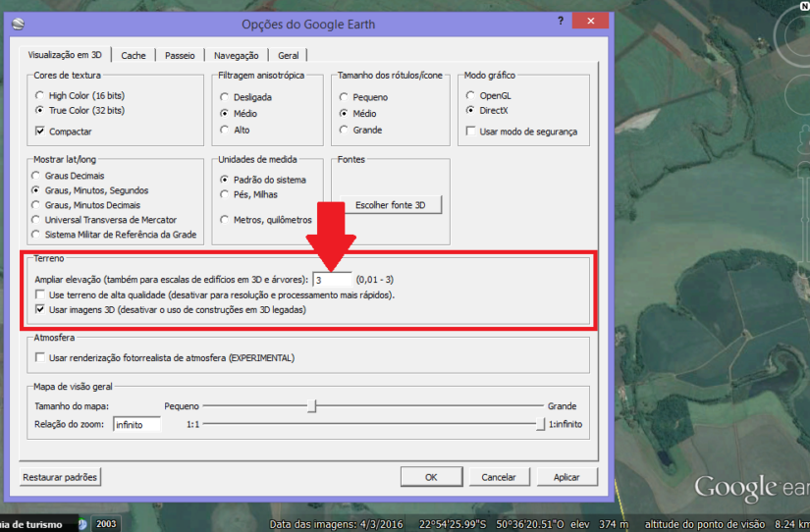810x532 pixels.
Task: Enable Usar modo de segurança
Action: pos(521,132)
